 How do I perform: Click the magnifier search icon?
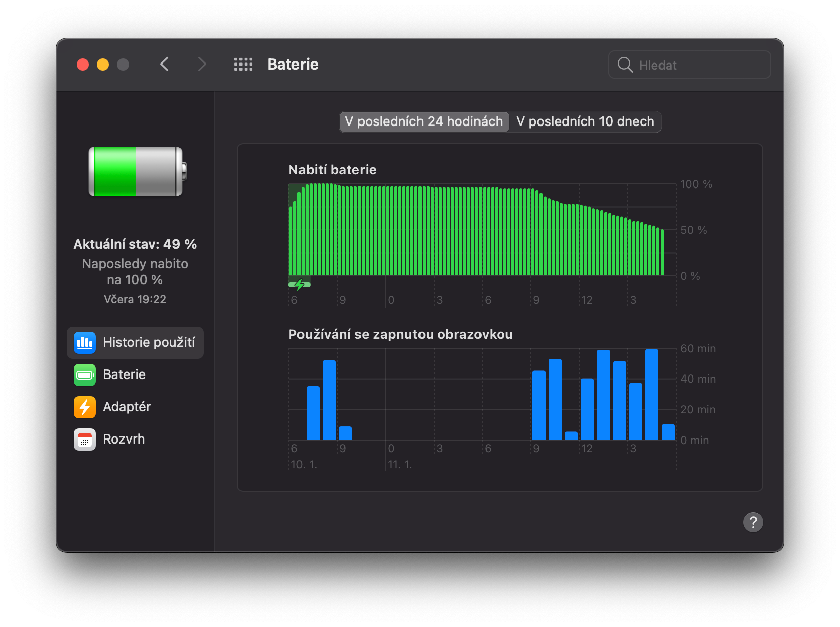(625, 65)
